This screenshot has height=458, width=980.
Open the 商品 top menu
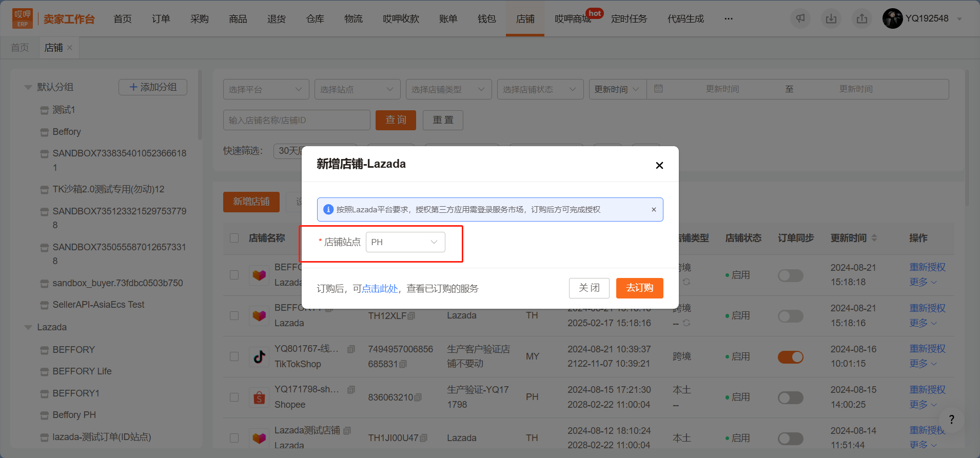point(238,19)
